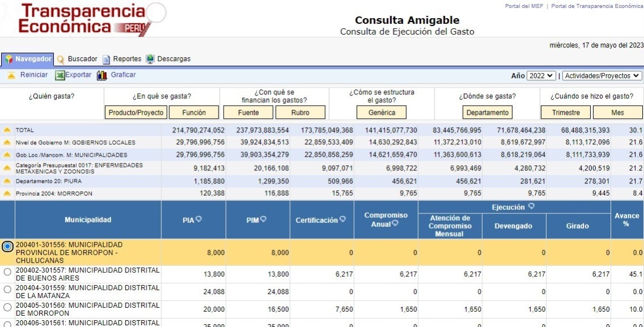Open the Portal del MEF link

(x=524, y=6)
